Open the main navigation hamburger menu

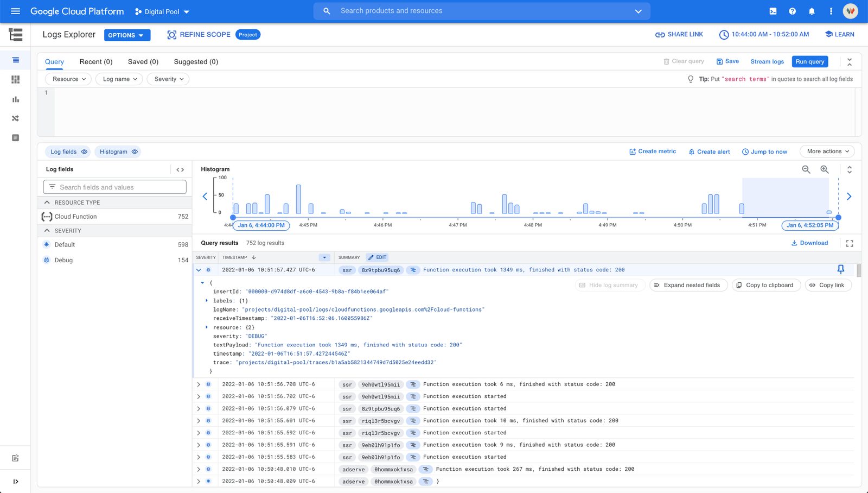click(15, 11)
